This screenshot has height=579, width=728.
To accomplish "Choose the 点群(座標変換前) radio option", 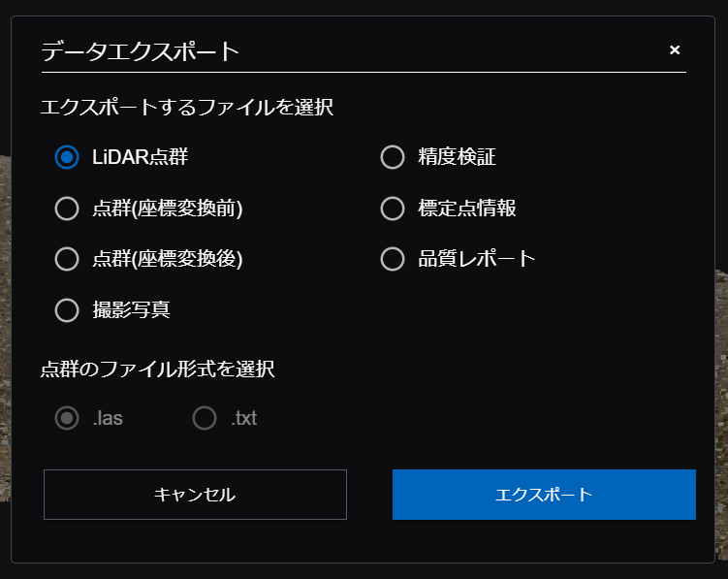I will point(67,209).
